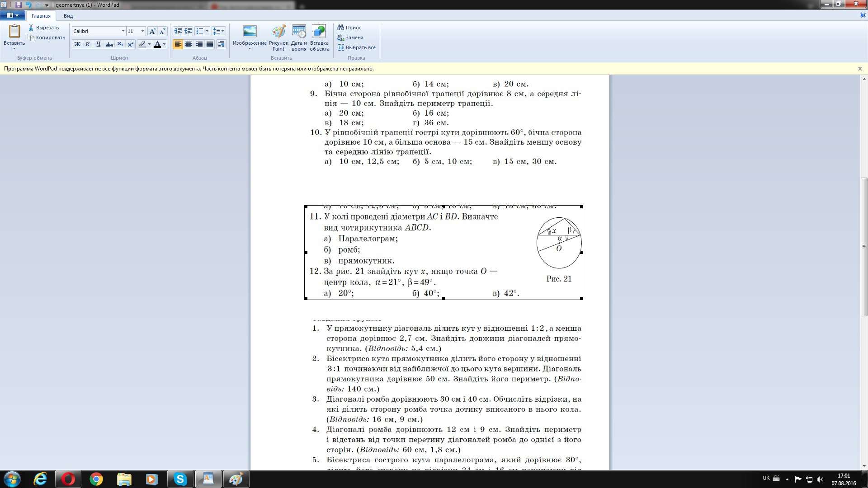Customize quick access toolbar dropdown
The height and width of the screenshot is (488, 868).
pyautogui.click(x=47, y=5)
